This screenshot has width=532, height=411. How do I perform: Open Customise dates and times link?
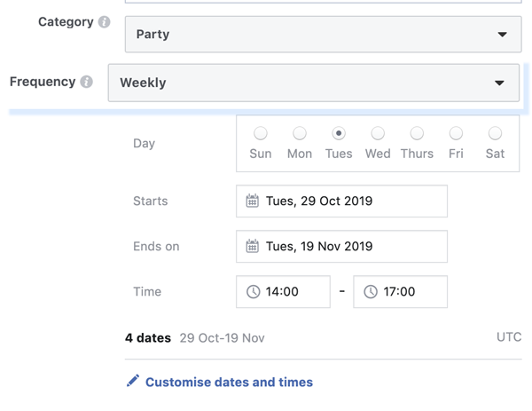(x=229, y=382)
